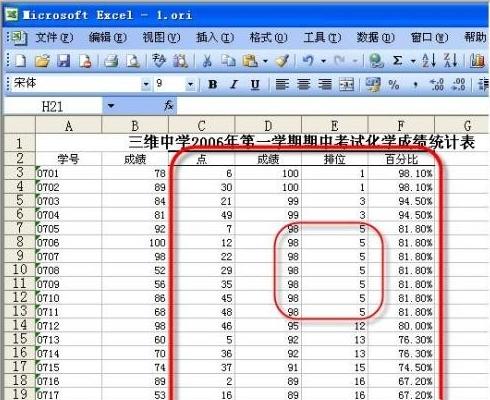The image size is (490, 400).
Task: Open the font size dropdown showing 9
Action: pyautogui.click(x=190, y=84)
